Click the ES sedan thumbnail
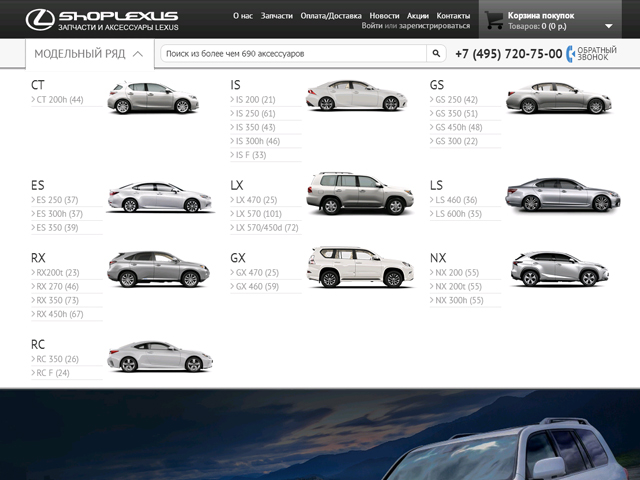The width and height of the screenshot is (640, 480). point(160,197)
